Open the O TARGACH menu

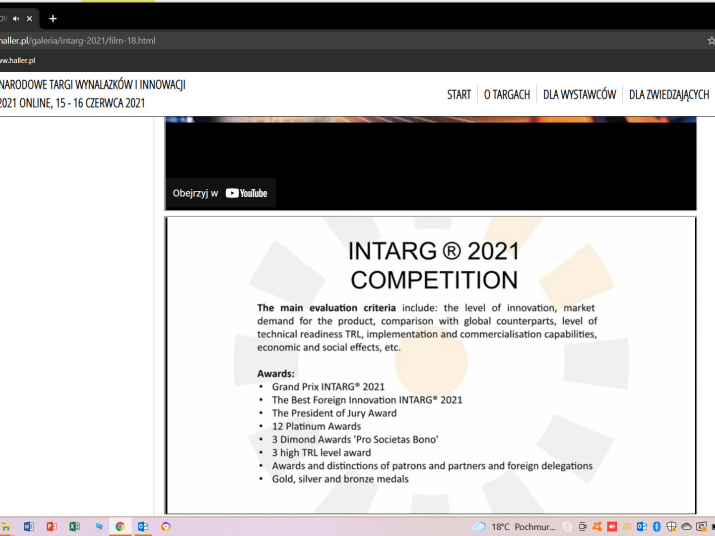coord(507,95)
